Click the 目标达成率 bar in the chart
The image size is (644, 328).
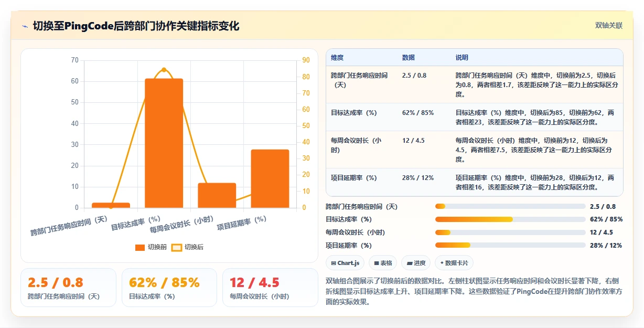164,143
